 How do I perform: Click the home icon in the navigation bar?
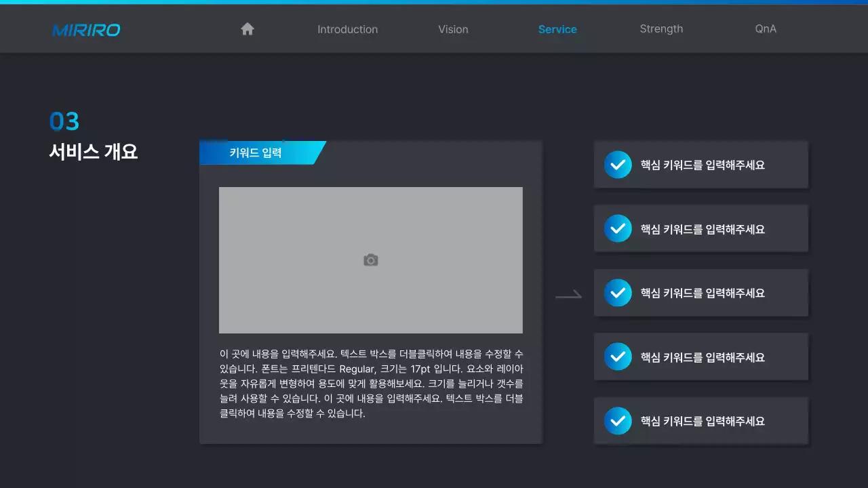247,28
